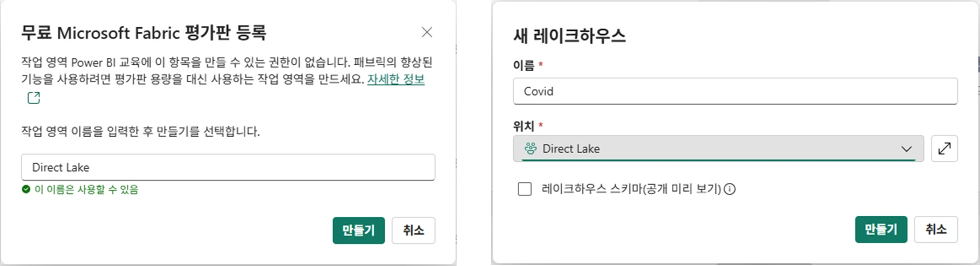Click the green checkmark name-available icon
Viewport: 980px width, 266px height.
pos(26,189)
